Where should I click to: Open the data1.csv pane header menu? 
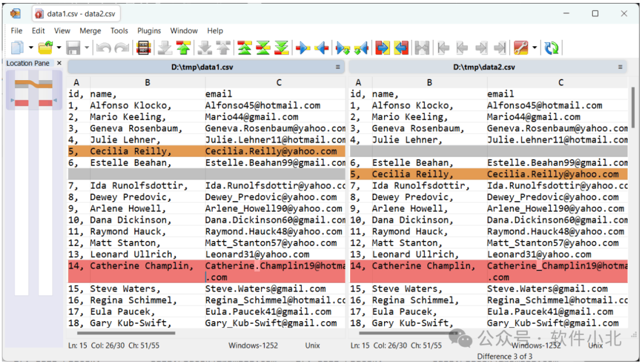coord(338,67)
